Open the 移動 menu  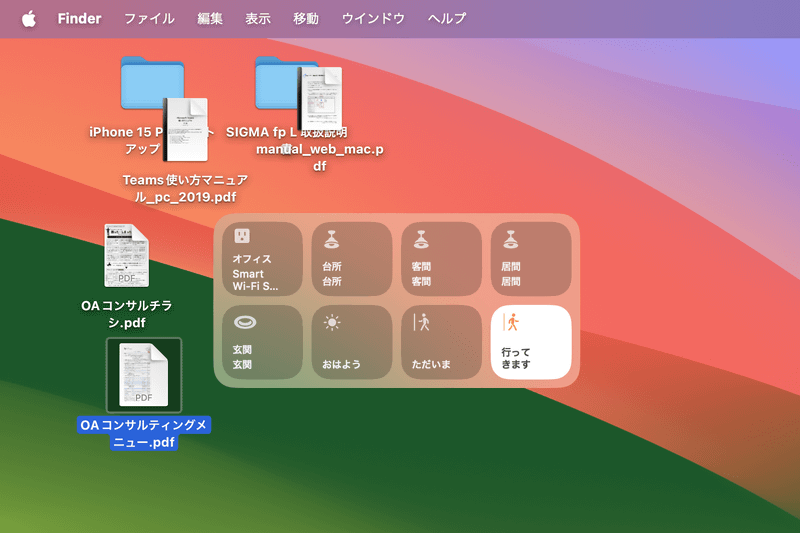point(306,19)
